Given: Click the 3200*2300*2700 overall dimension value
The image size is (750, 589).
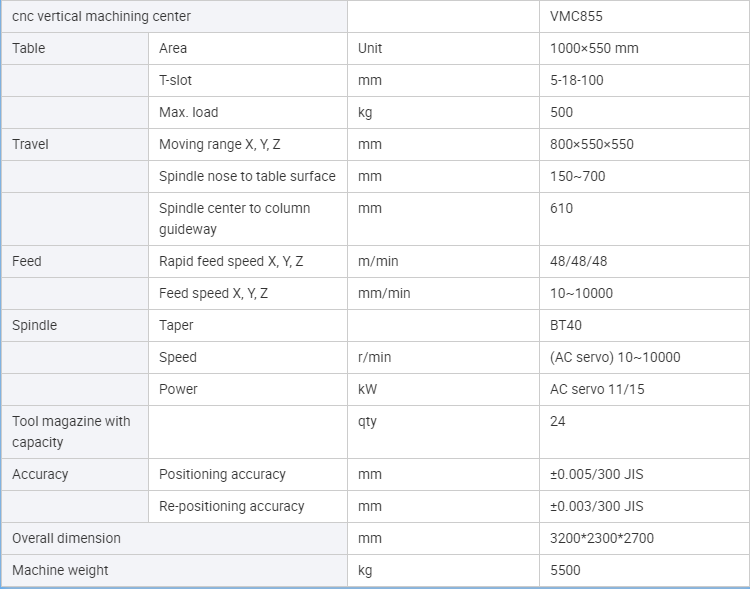Looking at the screenshot, I should click(x=602, y=538).
